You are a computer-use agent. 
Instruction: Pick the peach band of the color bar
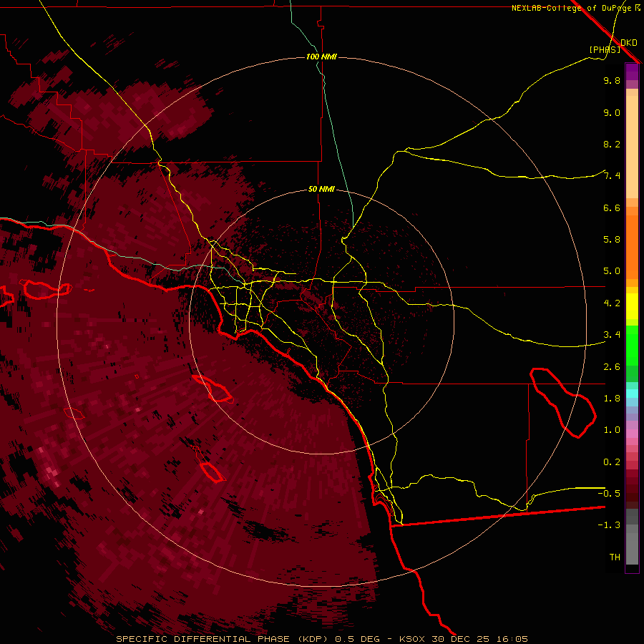click(x=632, y=144)
